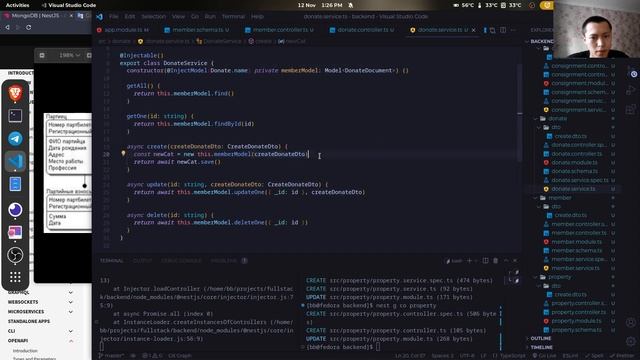
Task: Open Brave browser from the dock
Action: tap(15, 93)
